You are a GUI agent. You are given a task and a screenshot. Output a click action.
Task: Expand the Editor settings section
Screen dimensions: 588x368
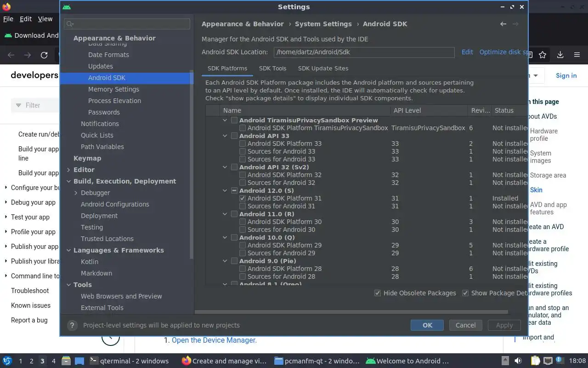[x=68, y=170]
